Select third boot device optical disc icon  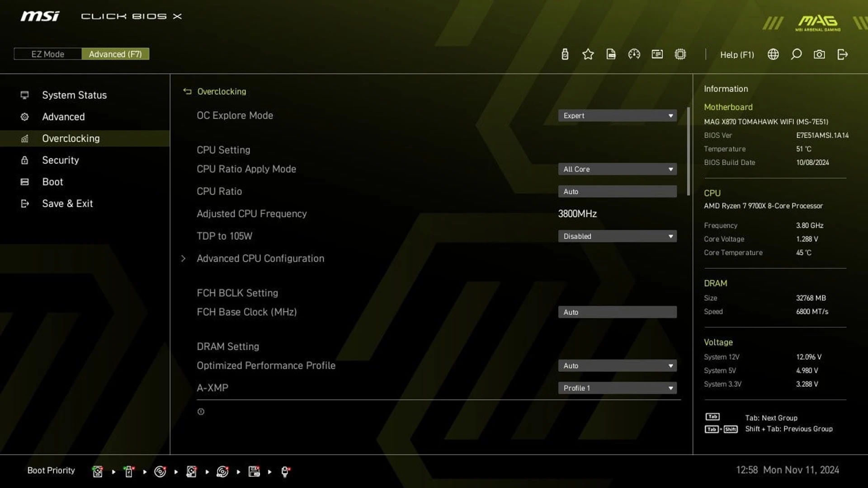(x=160, y=471)
